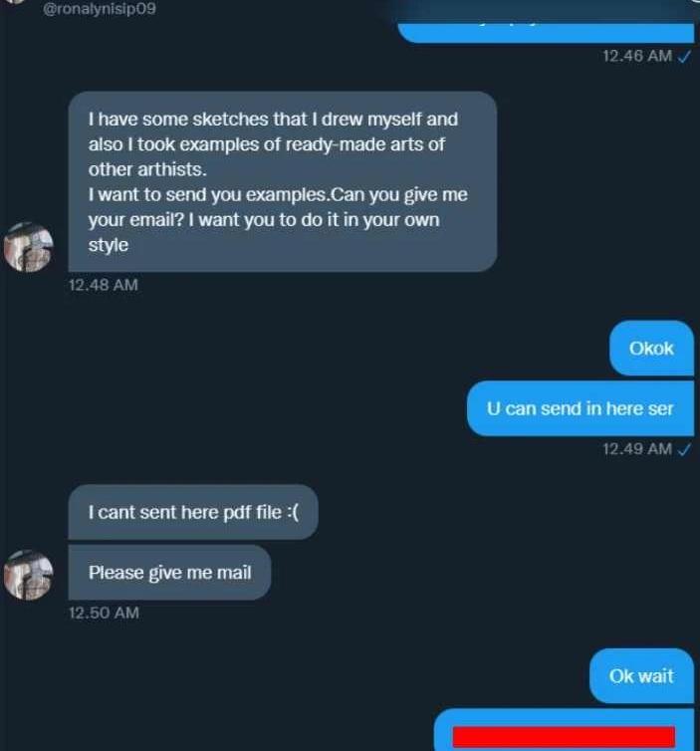
Task: Select the "I have some sketches" message bubble
Action: click(x=282, y=181)
